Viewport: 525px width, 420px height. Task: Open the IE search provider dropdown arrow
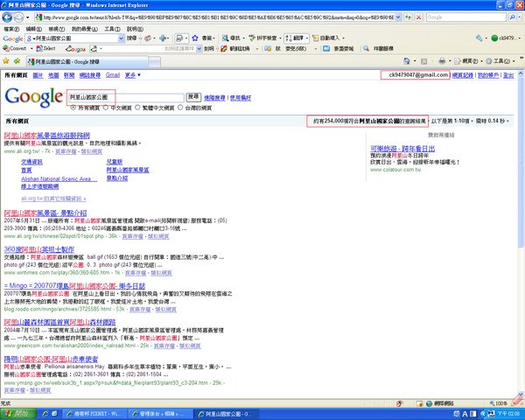coord(519,17)
